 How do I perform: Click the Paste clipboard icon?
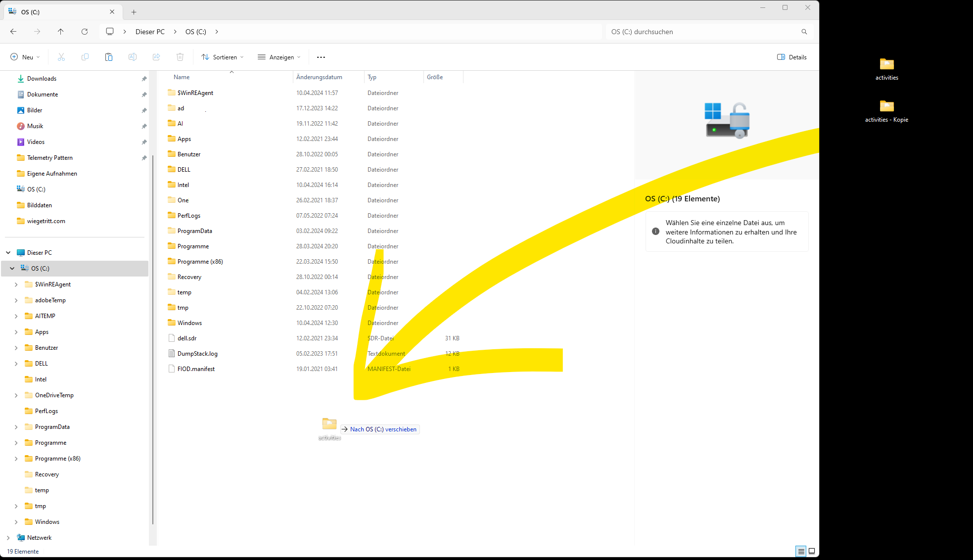point(109,57)
